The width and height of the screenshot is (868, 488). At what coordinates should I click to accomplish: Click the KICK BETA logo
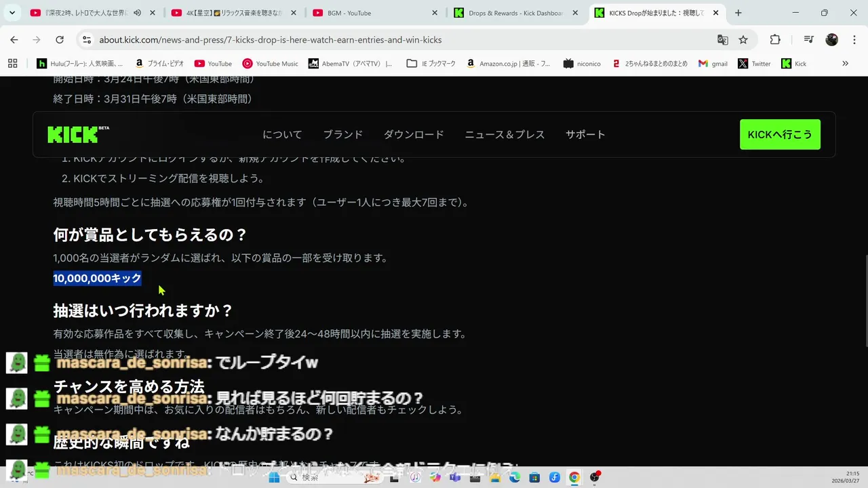point(78,134)
